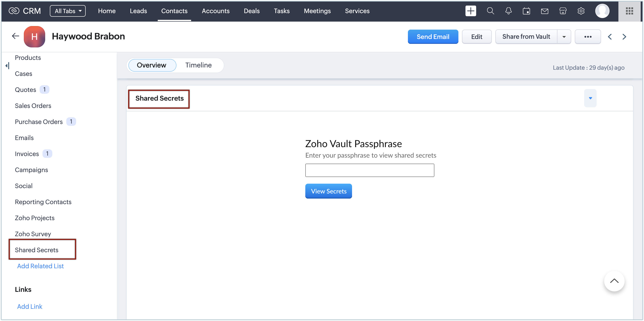Viewport: 644px width, 321px height.
Task: Open the settings gear icon
Action: tap(581, 11)
